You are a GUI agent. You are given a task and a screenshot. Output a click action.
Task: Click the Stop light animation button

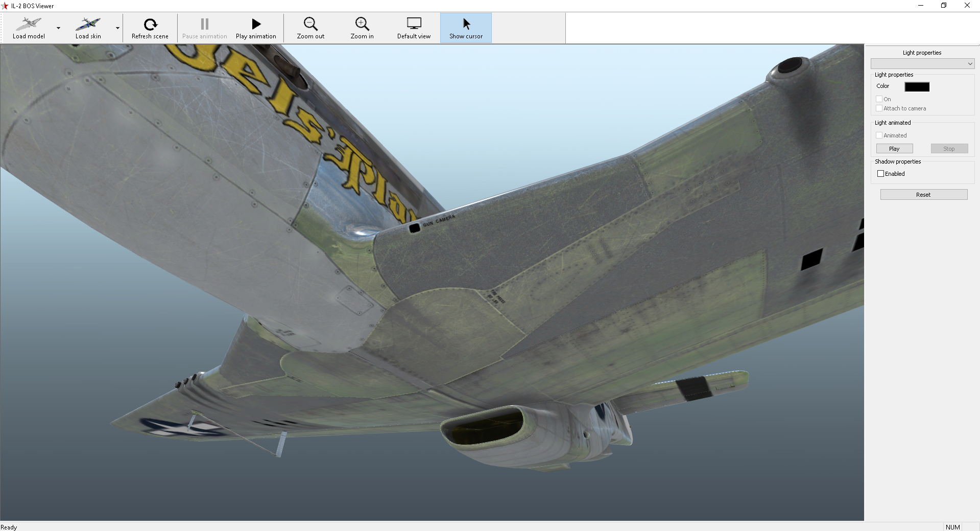[949, 149]
